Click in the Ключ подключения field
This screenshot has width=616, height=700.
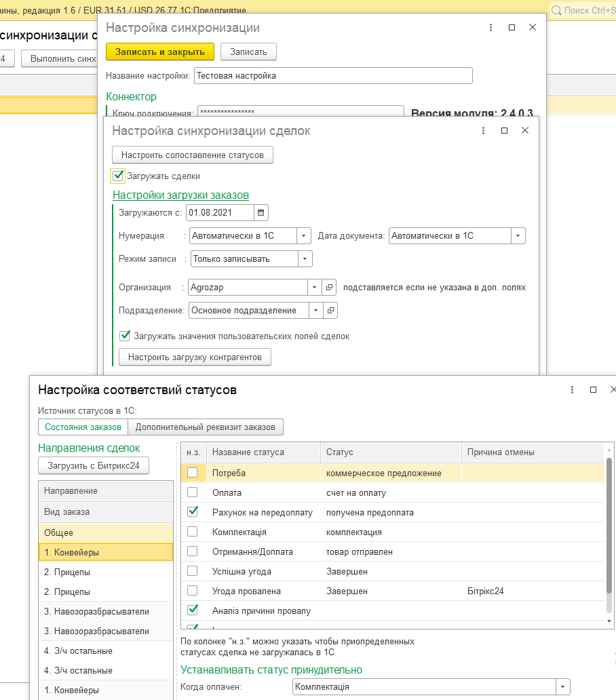(x=301, y=111)
